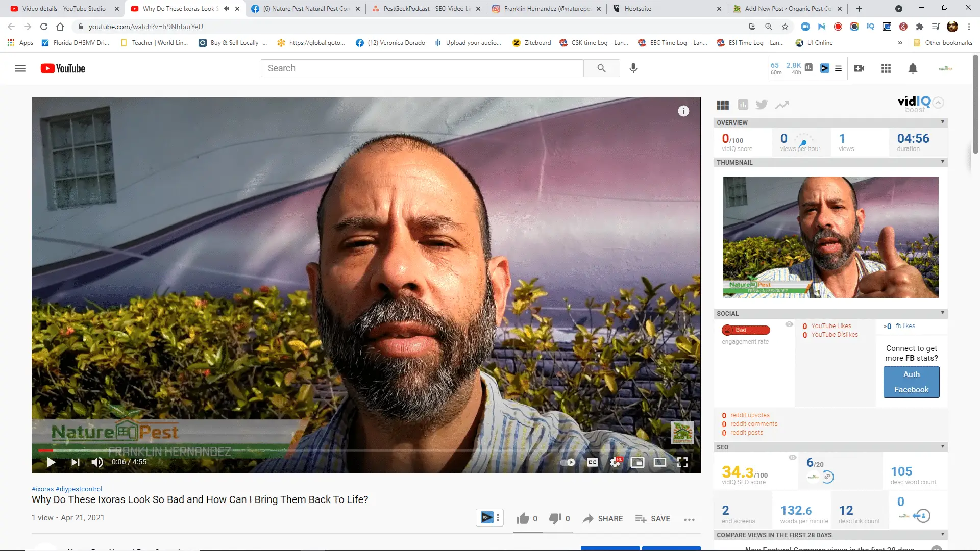The height and width of the screenshot is (551, 980).
Task: Enable miniplayer mode in video player
Action: (638, 462)
